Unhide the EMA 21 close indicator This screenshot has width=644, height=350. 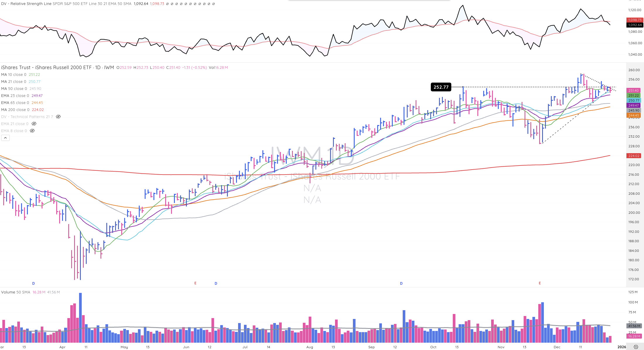[34, 124]
